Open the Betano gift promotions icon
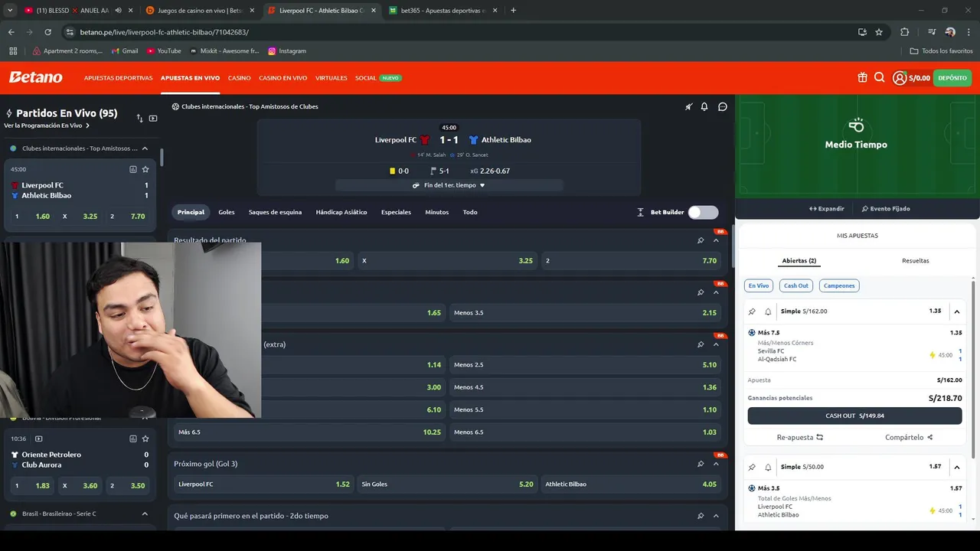The image size is (980, 551). point(862,77)
